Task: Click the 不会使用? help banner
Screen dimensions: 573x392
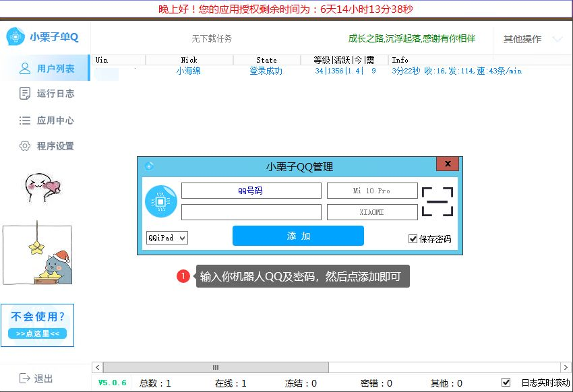Action: (37, 325)
